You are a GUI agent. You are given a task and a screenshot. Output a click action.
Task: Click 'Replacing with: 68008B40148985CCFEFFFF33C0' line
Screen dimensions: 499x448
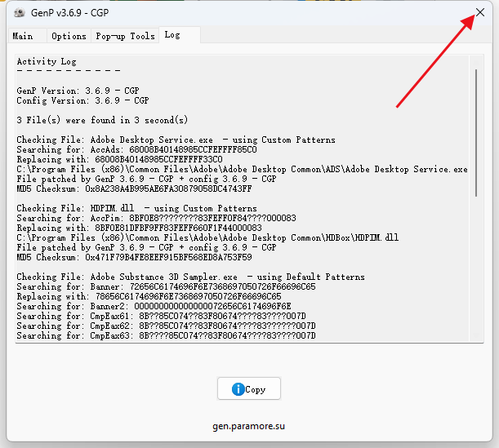(x=120, y=159)
